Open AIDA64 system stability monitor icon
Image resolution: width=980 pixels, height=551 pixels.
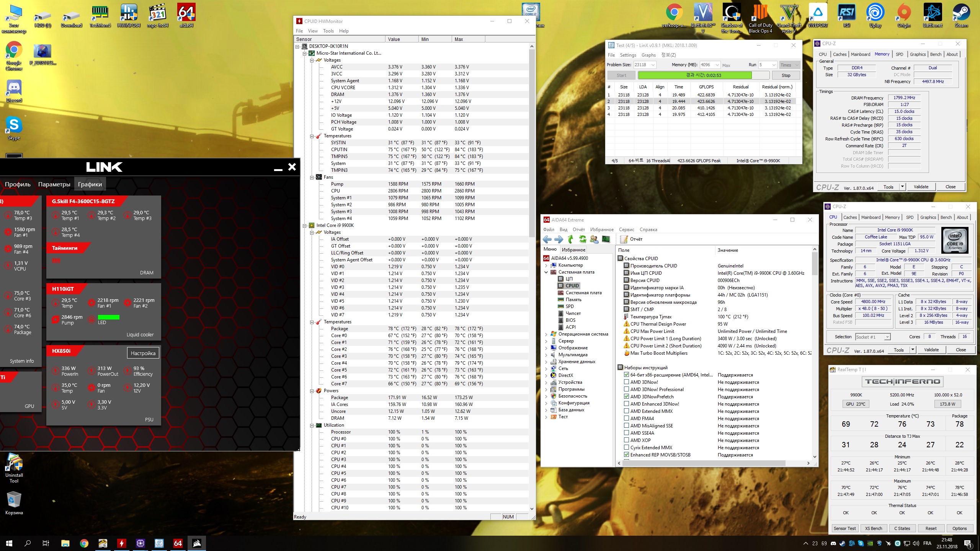(606, 240)
